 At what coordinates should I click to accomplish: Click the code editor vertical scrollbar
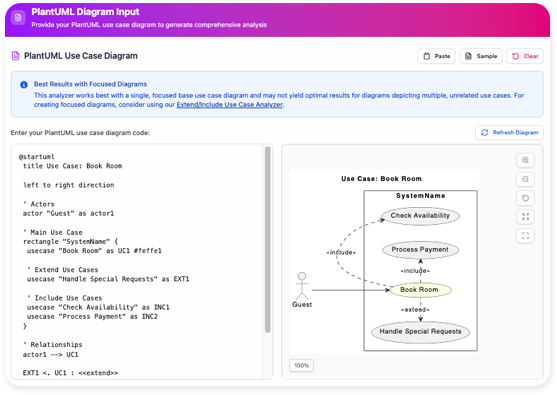267,240
